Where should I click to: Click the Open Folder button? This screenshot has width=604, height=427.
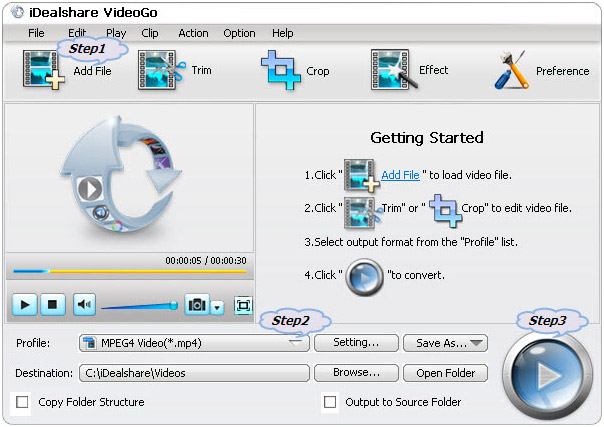coord(445,373)
